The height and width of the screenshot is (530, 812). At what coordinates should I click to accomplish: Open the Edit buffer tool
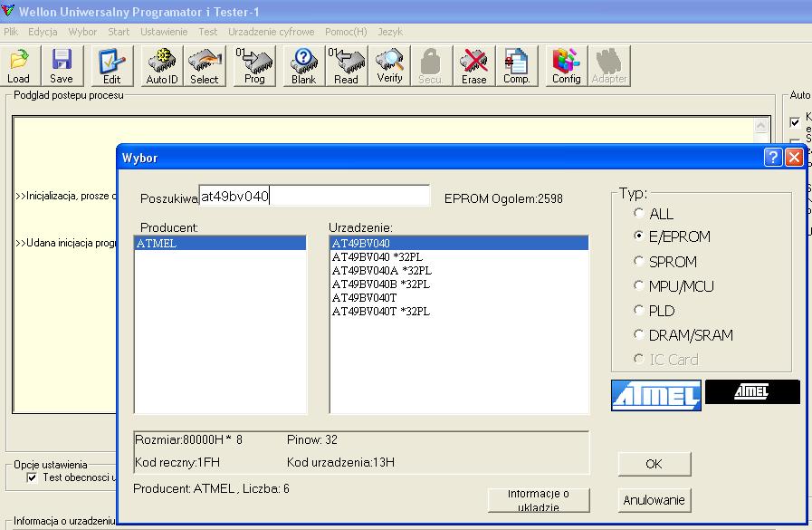pyautogui.click(x=112, y=65)
